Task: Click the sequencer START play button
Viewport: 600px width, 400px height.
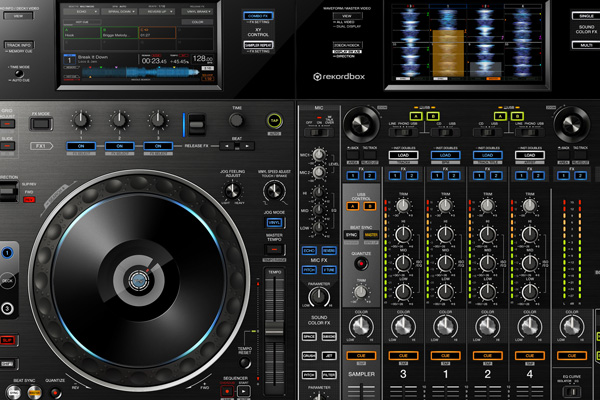Action: (244, 391)
